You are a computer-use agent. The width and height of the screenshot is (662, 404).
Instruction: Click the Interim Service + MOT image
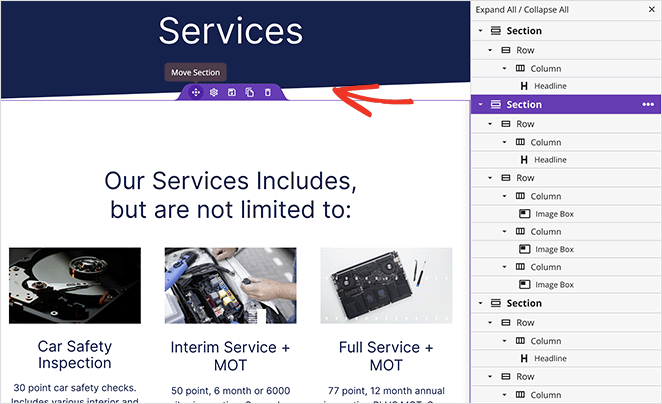tap(230, 285)
